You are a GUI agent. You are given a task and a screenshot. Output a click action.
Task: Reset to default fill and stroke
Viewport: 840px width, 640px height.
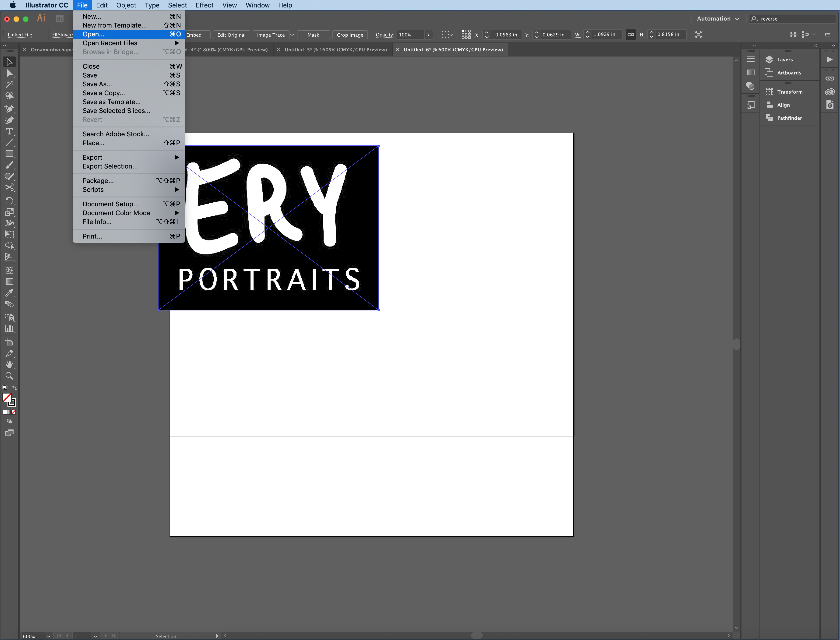(x=5, y=388)
